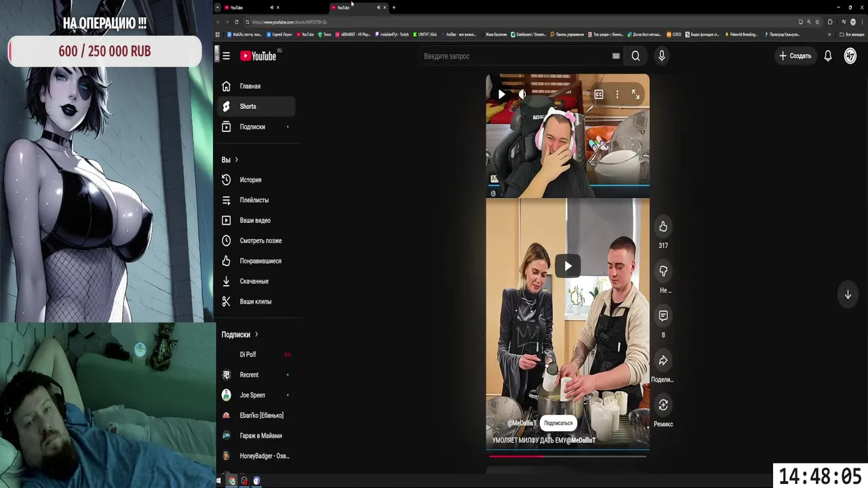
Task: Open Гараж в Майами subscription channel
Action: click(256, 436)
